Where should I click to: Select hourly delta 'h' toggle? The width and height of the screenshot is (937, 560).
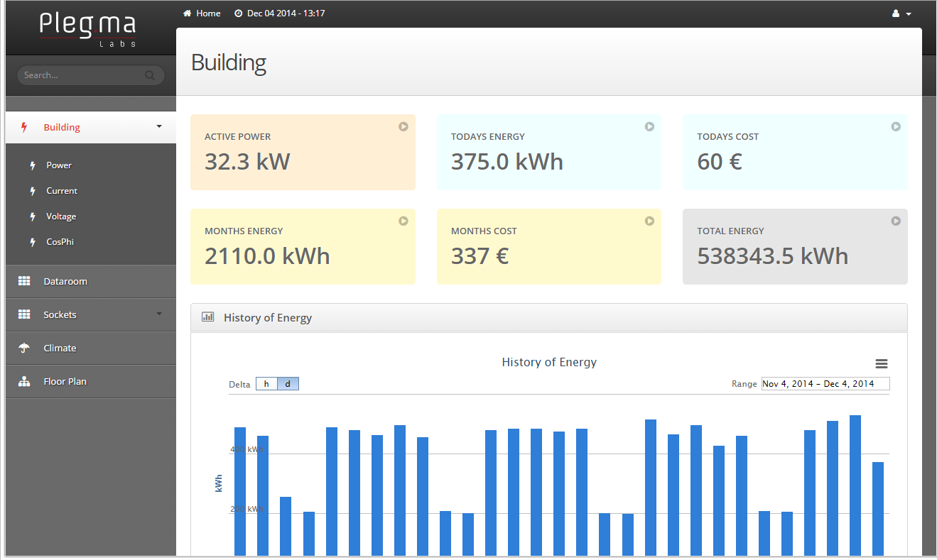(266, 384)
